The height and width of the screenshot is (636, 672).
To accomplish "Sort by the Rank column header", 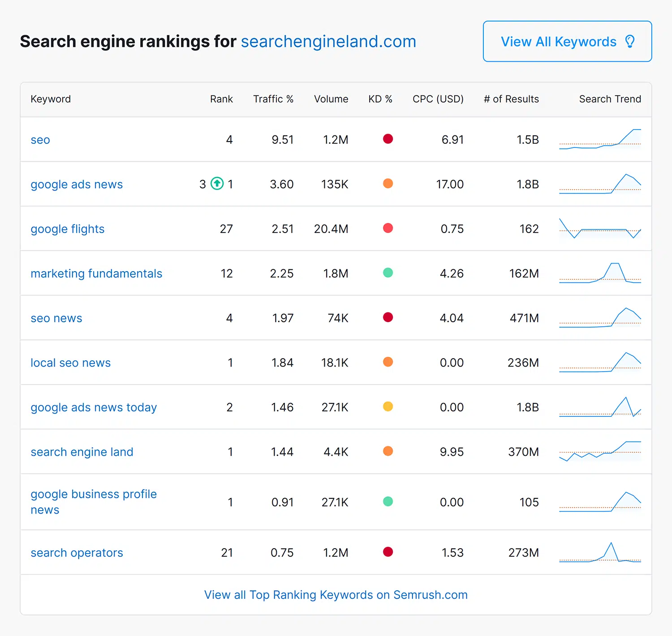I will [x=221, y=99].
